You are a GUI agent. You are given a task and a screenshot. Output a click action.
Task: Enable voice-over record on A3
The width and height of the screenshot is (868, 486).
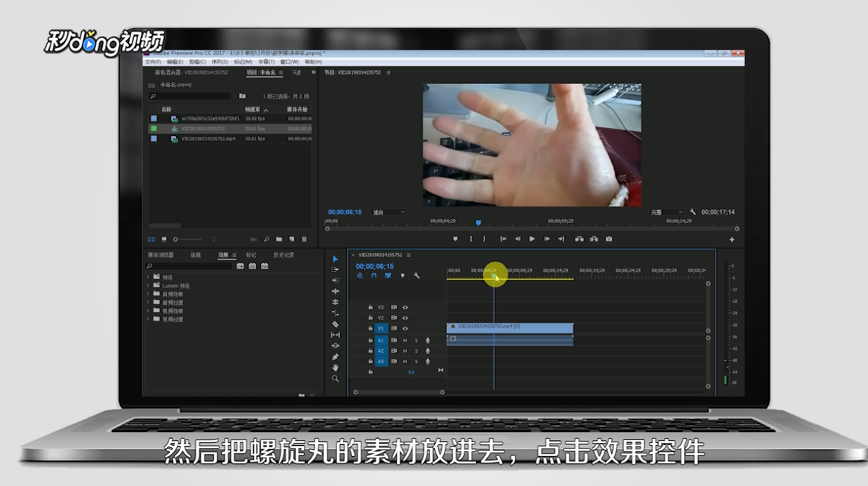(427, 361)
